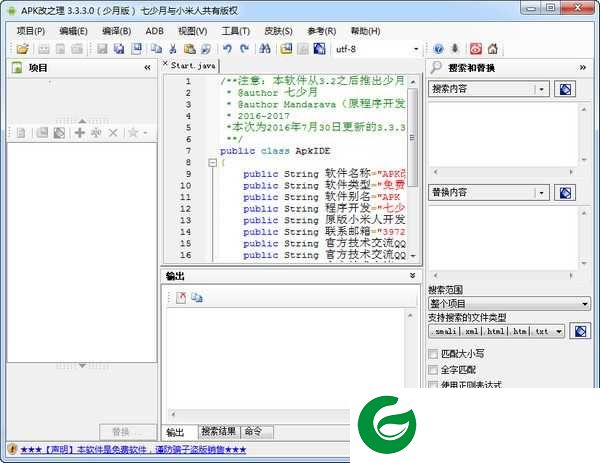The height and width of the screenshot is (463, 600).
Task: Click the save file toolbar icon
Action: (102, 49)
